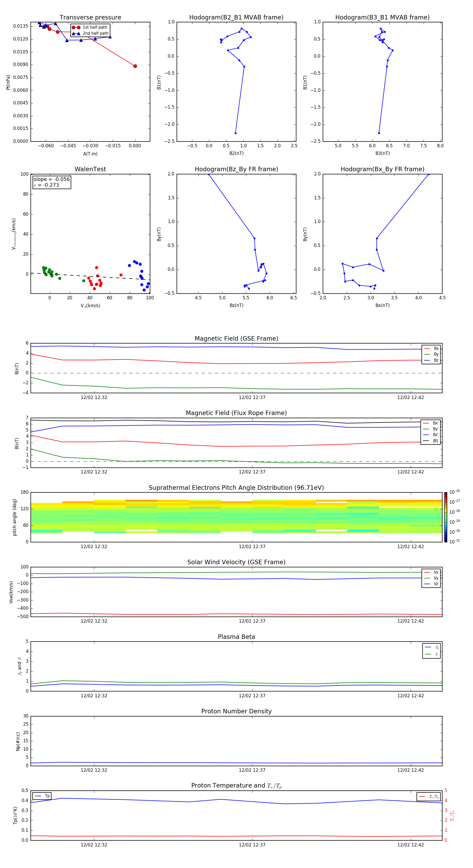Click the 'Hodogram(Bz_By FR frame)' title
Viewport: 473px width, 868px height.
point(236,169)
